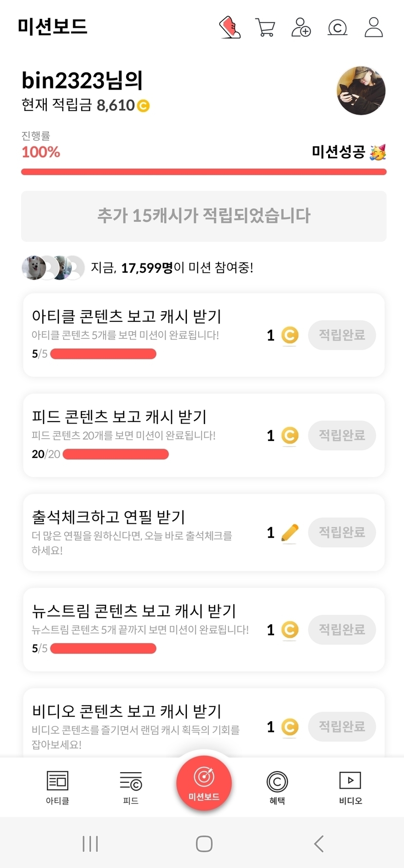Open the shopping cart icon
Screen dimensions: 404x868
pyautogui.click(x=265, y=27)
